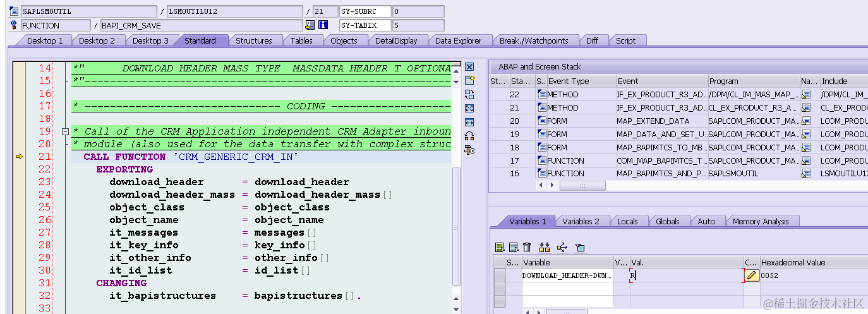Switch to the Desktop 2 tab
The width and height of the screenshot is (868, 314).
(x=97, y=40)
